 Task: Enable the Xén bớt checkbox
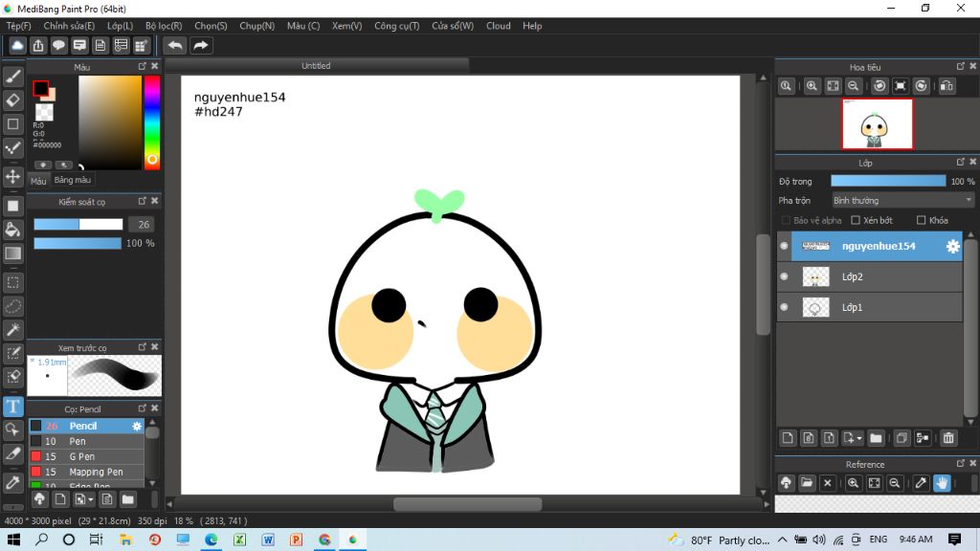pos(856,221)
